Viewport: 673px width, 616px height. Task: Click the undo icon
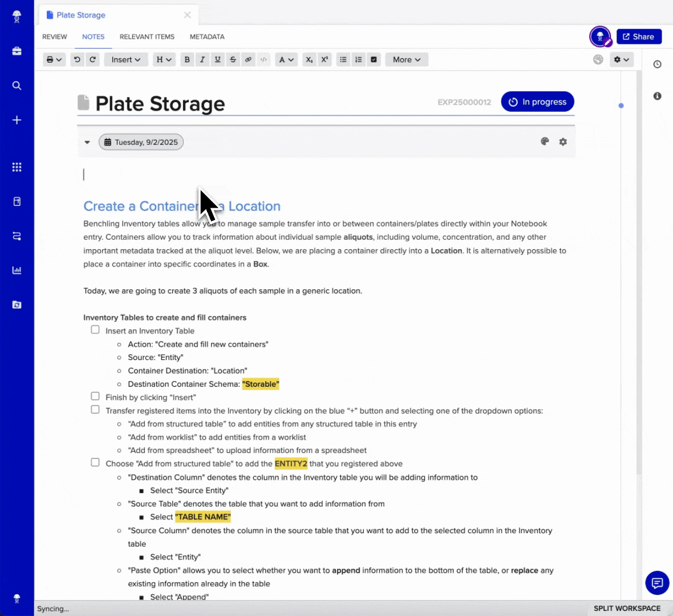click(77, 59)
